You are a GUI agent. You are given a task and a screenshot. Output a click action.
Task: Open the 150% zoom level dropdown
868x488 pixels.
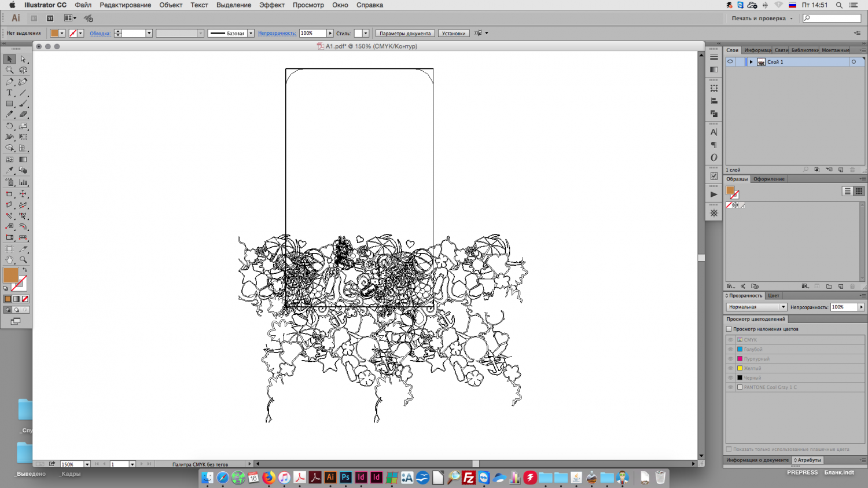click(x=87, y=464)
